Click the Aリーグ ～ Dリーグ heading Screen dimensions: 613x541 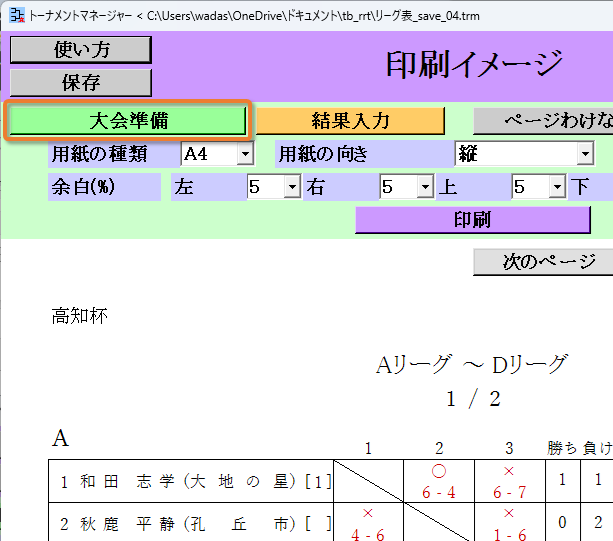tap(472, 364)
